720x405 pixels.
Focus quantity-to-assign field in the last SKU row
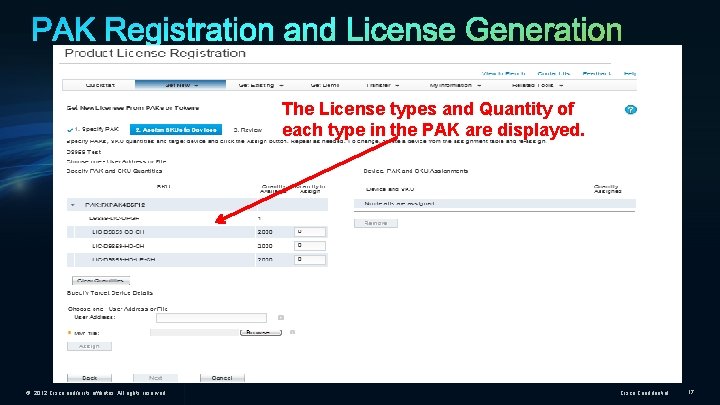tap(310, 259)
